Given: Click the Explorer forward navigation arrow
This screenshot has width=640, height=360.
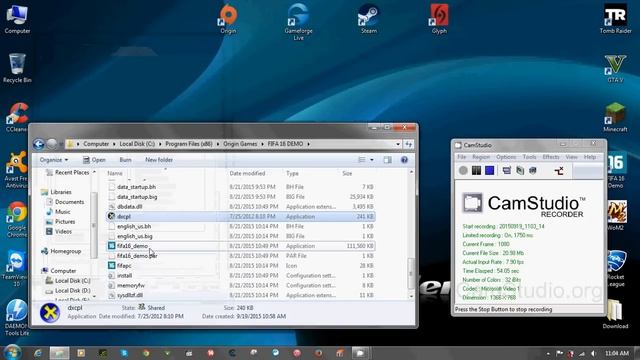Looking at the screenshot, I should click(52, 144).
